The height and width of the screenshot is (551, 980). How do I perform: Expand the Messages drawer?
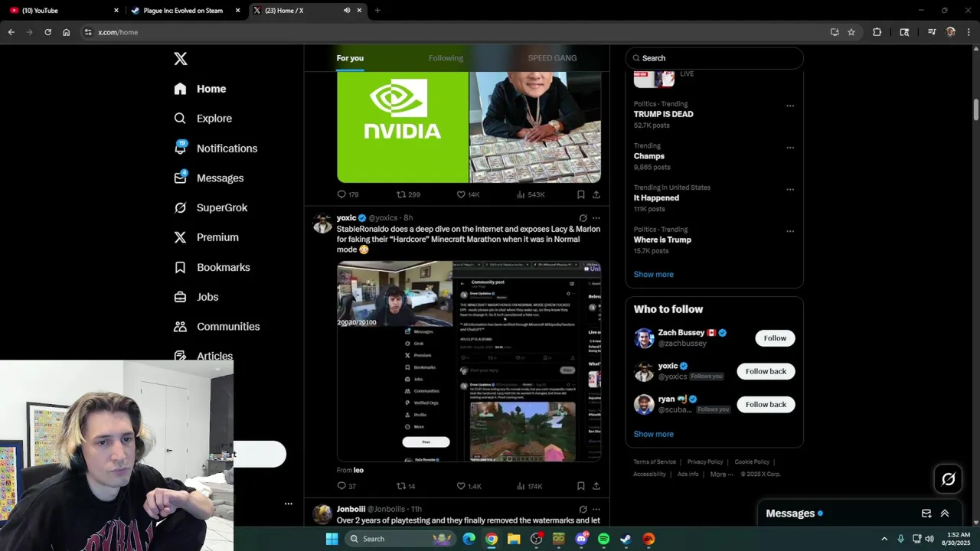(945, 514)
